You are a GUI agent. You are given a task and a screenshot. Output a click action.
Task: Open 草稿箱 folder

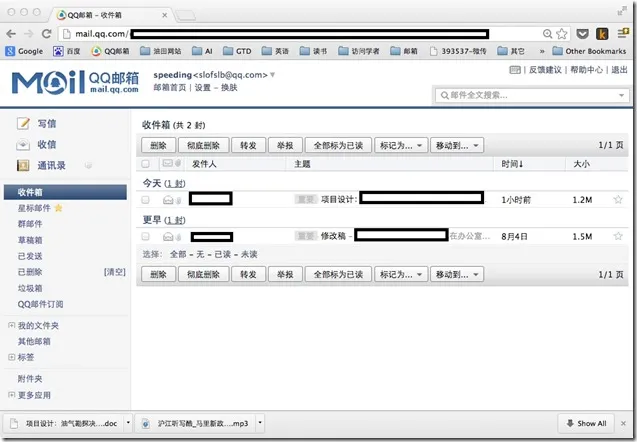point(30,240)
